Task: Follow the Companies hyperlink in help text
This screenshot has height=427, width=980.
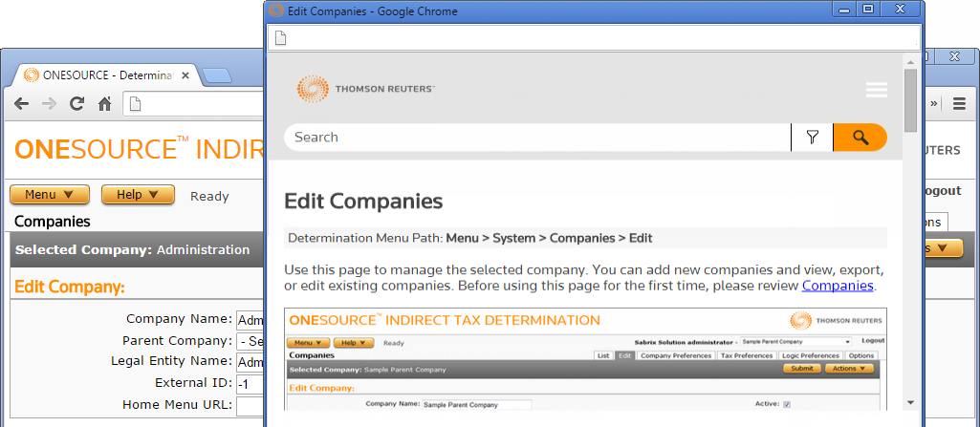Action: [x=838, y=286]
